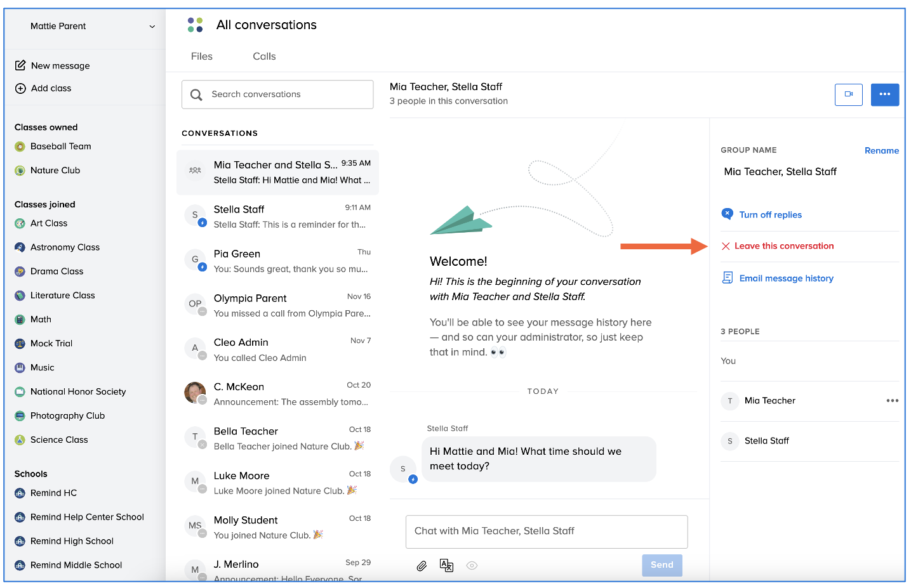Toggle the eye preview icon below the chat box
Image resolution: width=911 pixels, height=588 pixels.
click(472, 566)
